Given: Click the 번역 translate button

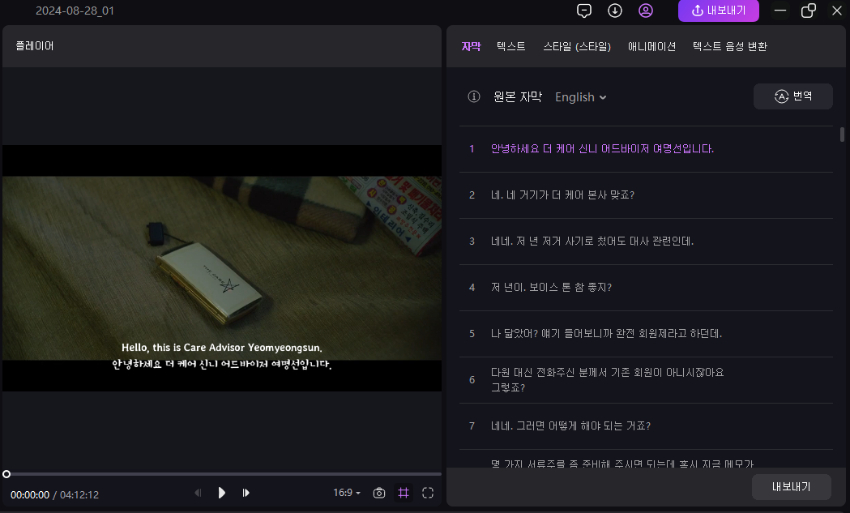Looking at the screenshot, I should click(792, 97).
